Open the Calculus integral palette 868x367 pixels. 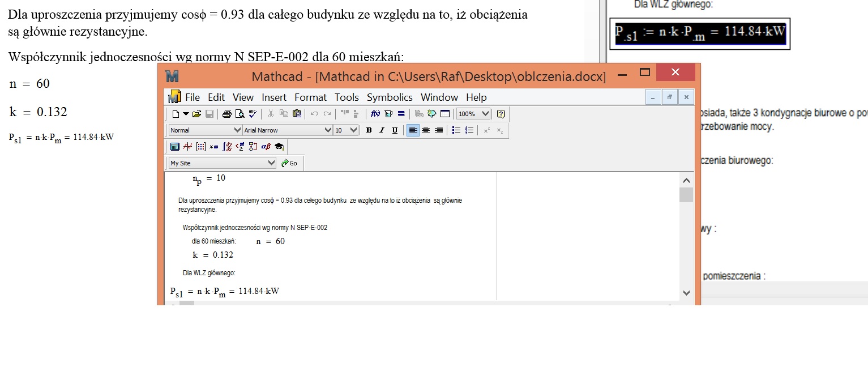pos(227,147)
